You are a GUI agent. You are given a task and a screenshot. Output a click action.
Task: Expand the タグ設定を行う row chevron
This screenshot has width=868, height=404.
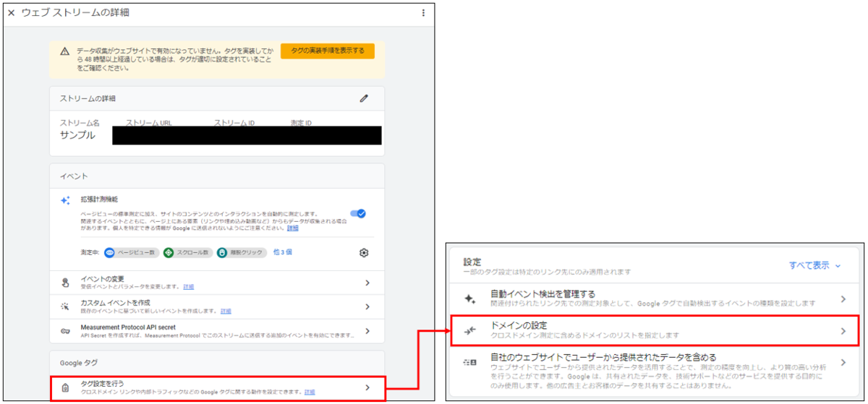367,388
